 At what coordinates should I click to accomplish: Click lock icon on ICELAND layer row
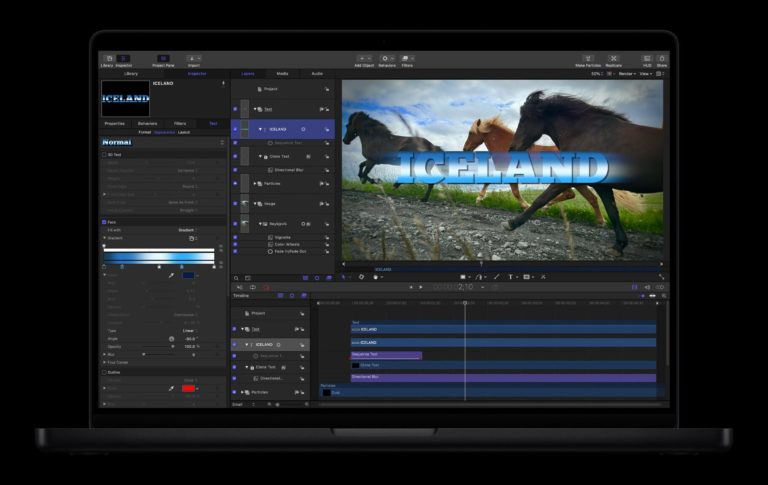pos(327,129)
